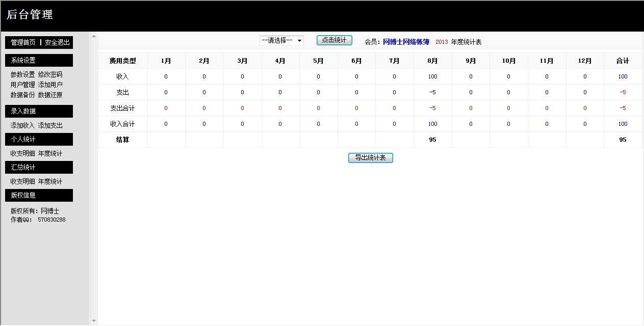This screenshot has height=326, width=644.
Task: Click -5 in 支出合计 row, 8月 column
Action: click(x=432, y=108)
